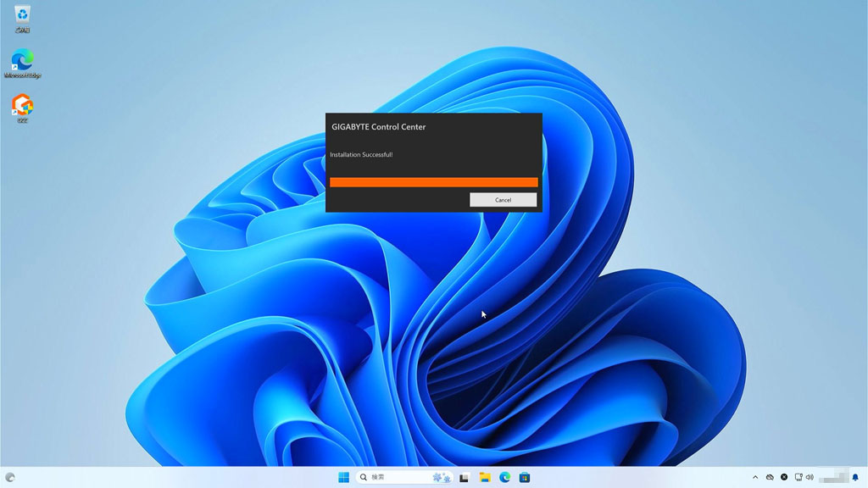Select the Microsoft Edge desktop shortcut
This screenshot has height=488, width=868.
[x=22, y=62]
